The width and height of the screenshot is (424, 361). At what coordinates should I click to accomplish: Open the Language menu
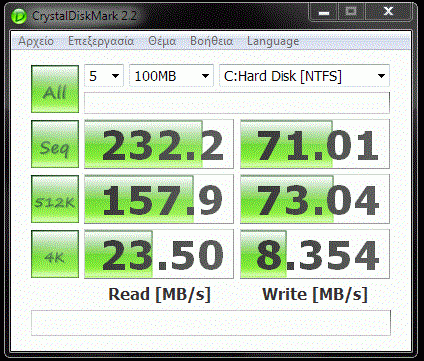coord(273,41)
